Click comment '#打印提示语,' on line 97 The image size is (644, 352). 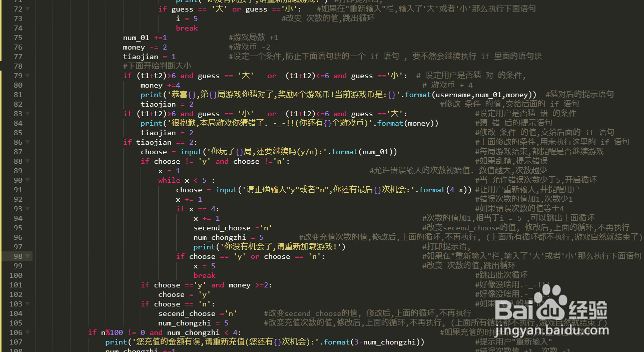pos(446,247)
